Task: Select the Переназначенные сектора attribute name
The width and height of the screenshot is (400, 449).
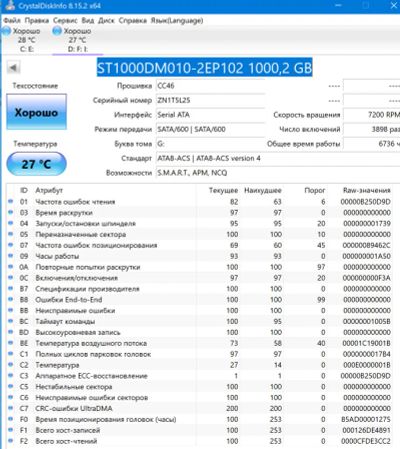Action: [x=81, y=234]
